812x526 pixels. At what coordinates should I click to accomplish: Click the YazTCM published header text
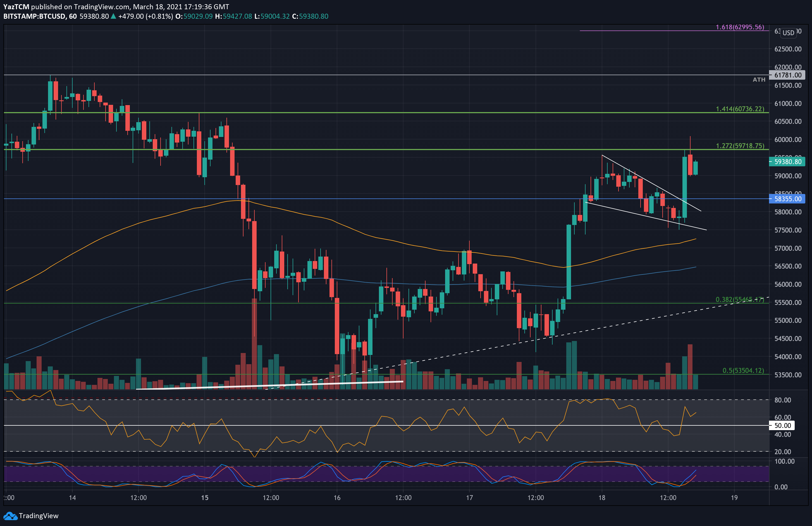116,7
